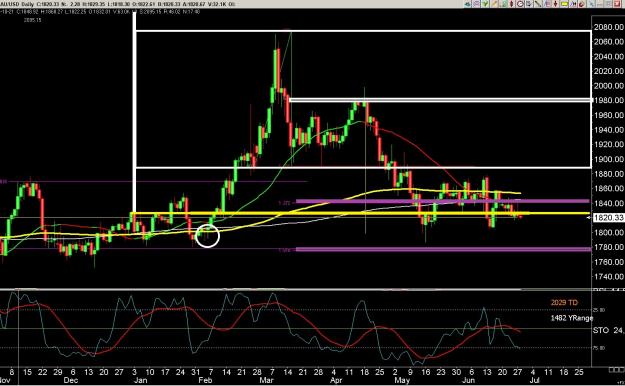Select the white circle annotation on the chart
Screen dimensions: 625x386
pos(207,236)
